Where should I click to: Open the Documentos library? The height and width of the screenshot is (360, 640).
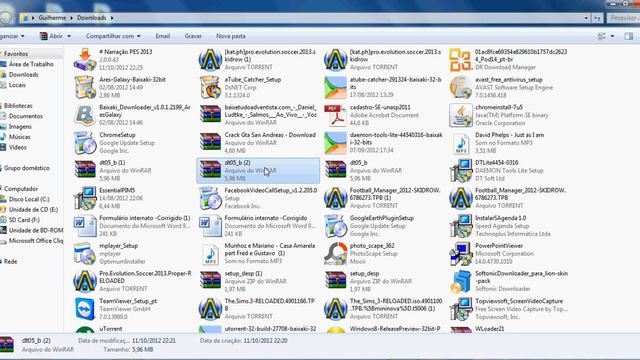26,116
